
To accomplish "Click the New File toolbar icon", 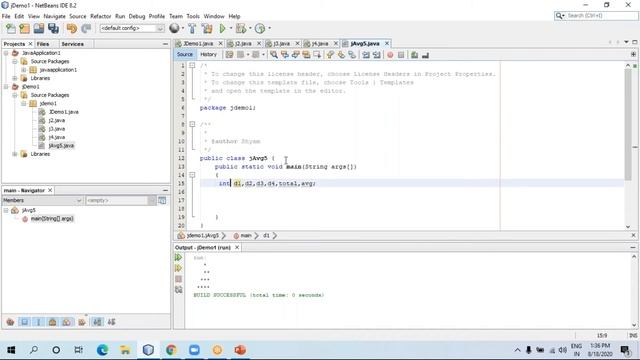I will coord(11,29).
